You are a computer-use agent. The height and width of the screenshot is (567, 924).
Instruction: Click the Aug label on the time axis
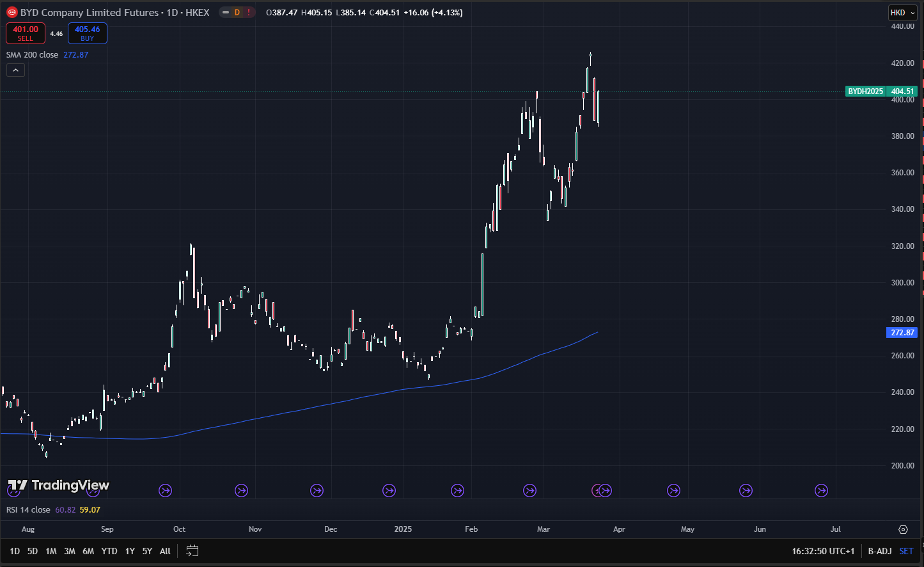tap(28, 529)
